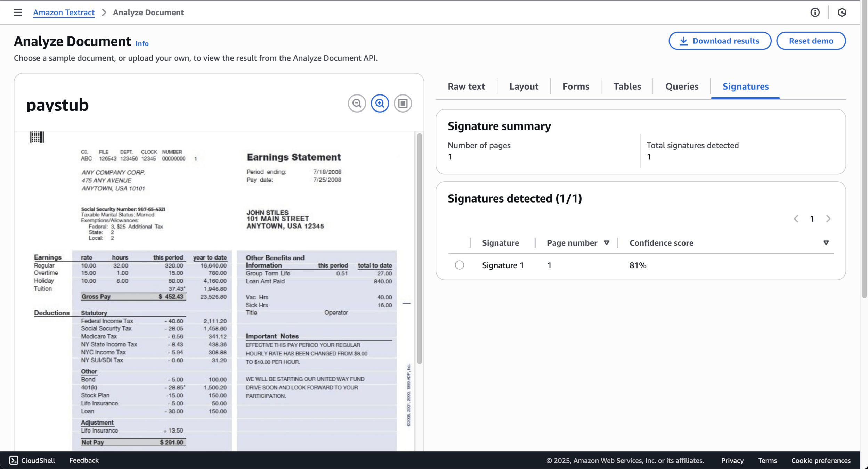Go to next signatures page arrow
868x469 pixels.
tap(828, 219)
